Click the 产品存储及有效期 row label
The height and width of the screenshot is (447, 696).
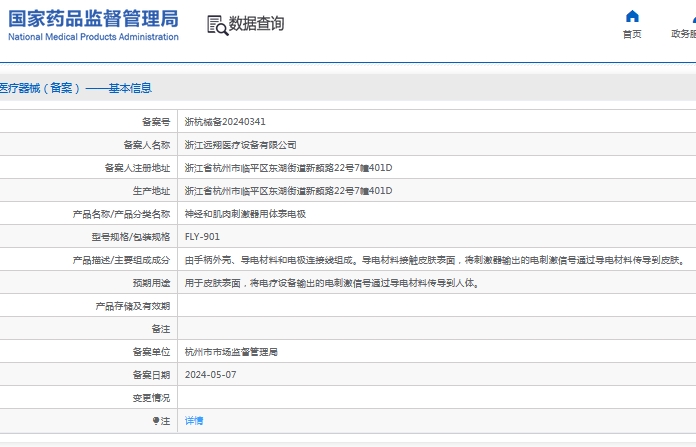[x=133, y=306]
